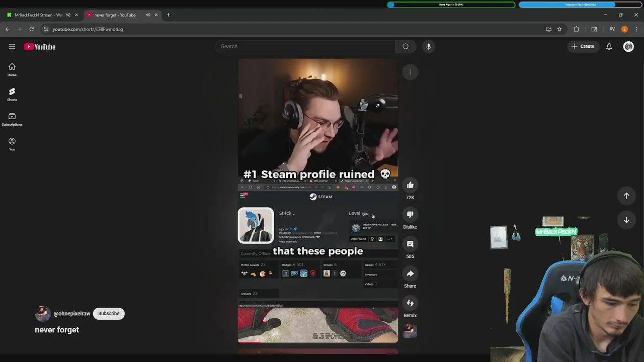The image size is (644, 362).
Task: Open the Short's three-dot options menu
Action: point(410,72)
